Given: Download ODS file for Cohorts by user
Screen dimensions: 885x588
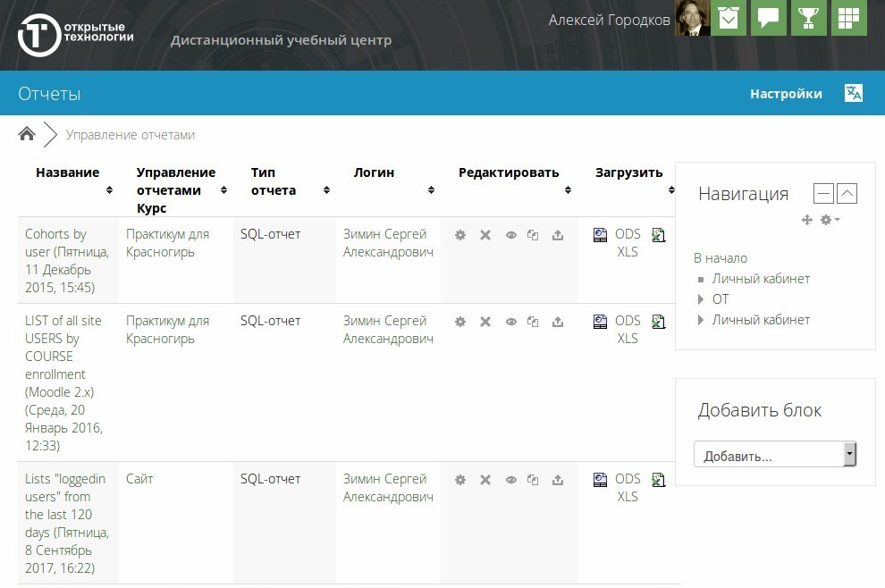Looking at the screenshot, I should click(x=600, y=235).
